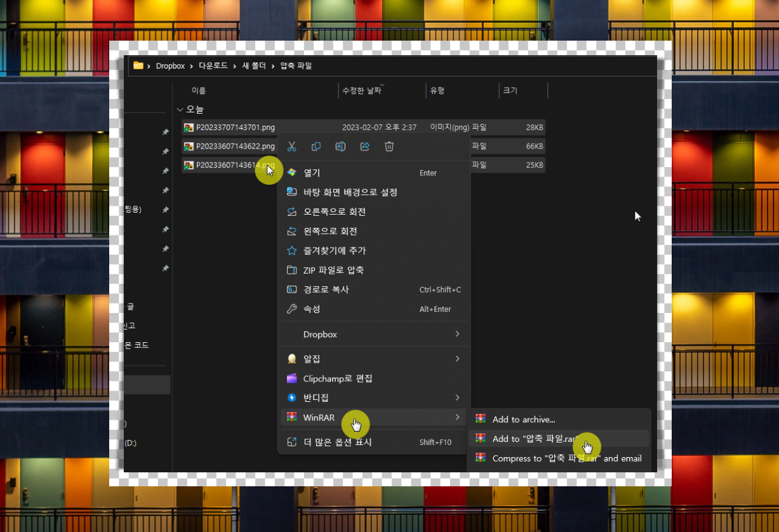This screenshot has height=532, width=779.
Task: Click the 66KB size cell
Action: pyautogui.click(x=535, y=147)
